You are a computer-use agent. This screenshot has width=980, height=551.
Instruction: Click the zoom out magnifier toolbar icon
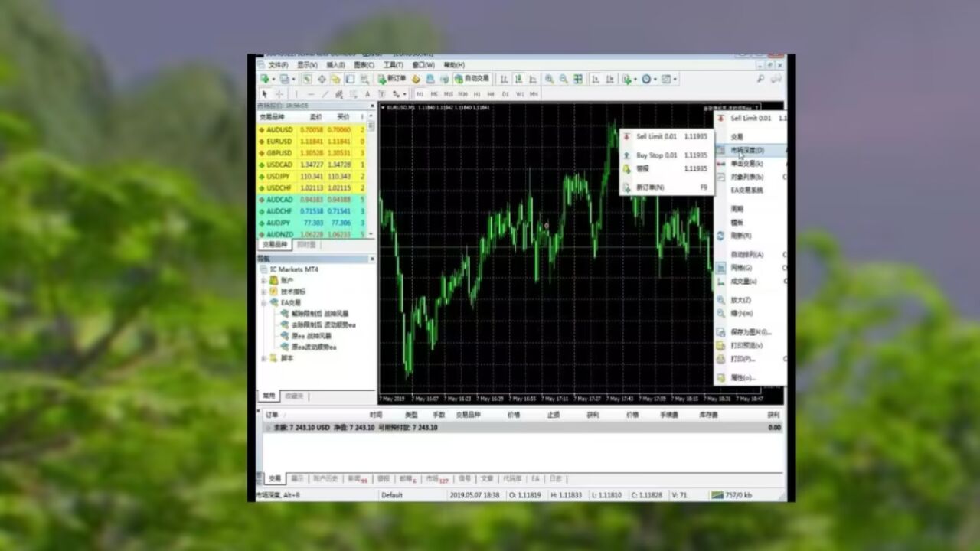point(563,79)
